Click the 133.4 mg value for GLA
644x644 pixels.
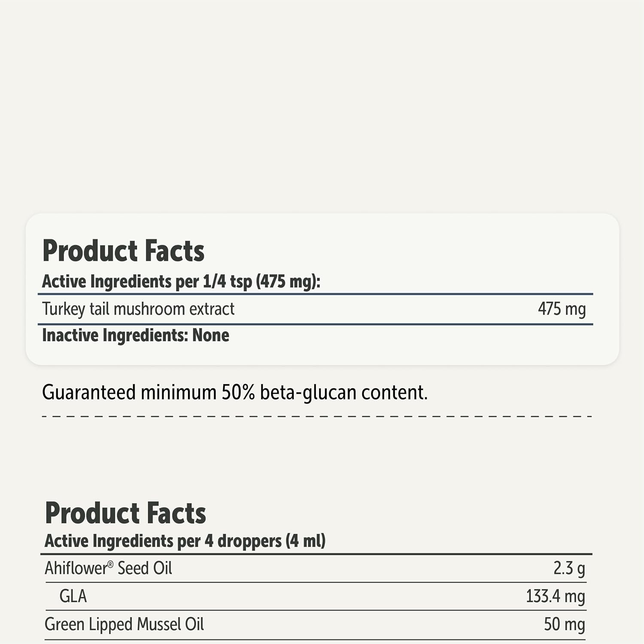point(556,596)
